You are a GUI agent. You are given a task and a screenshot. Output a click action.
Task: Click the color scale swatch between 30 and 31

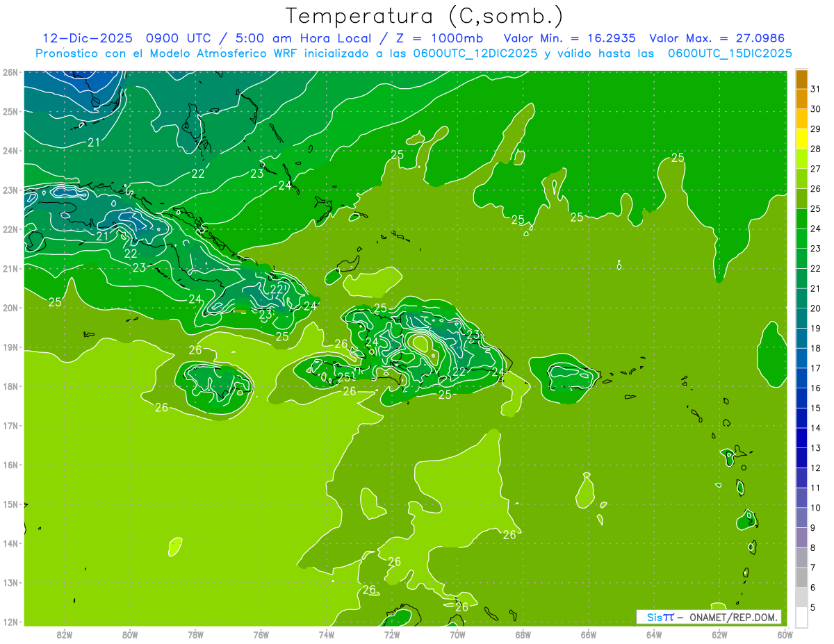[x=801, y=99]
